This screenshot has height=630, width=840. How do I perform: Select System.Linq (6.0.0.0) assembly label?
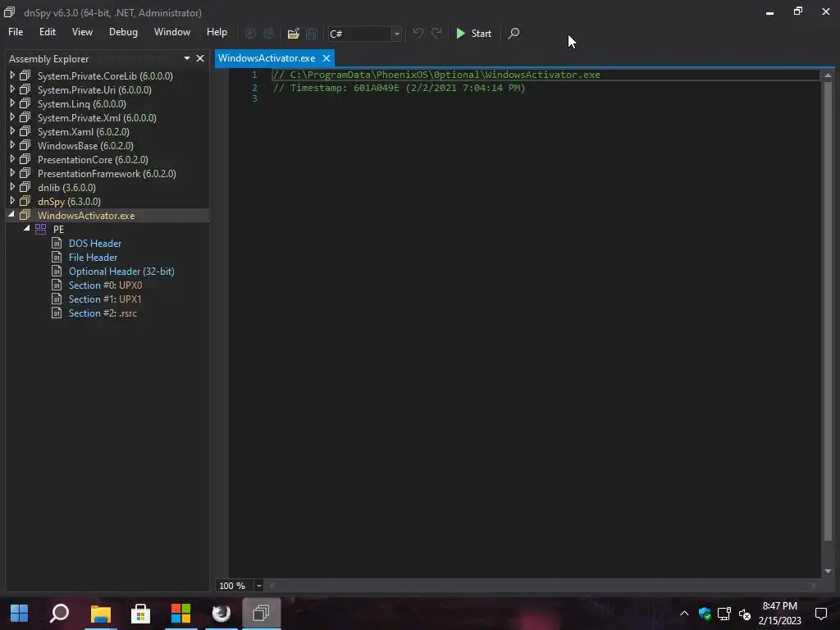(x=82, y=104)
